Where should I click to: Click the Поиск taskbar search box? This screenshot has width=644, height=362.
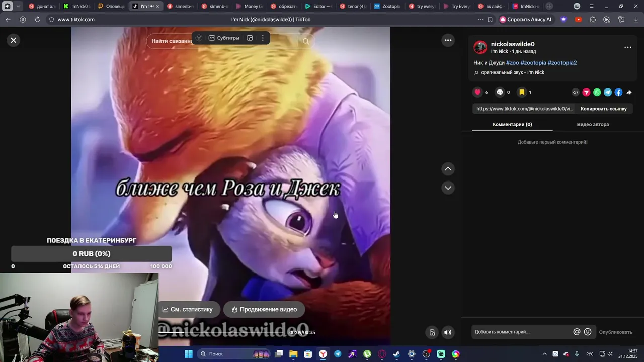coord(234,354)
